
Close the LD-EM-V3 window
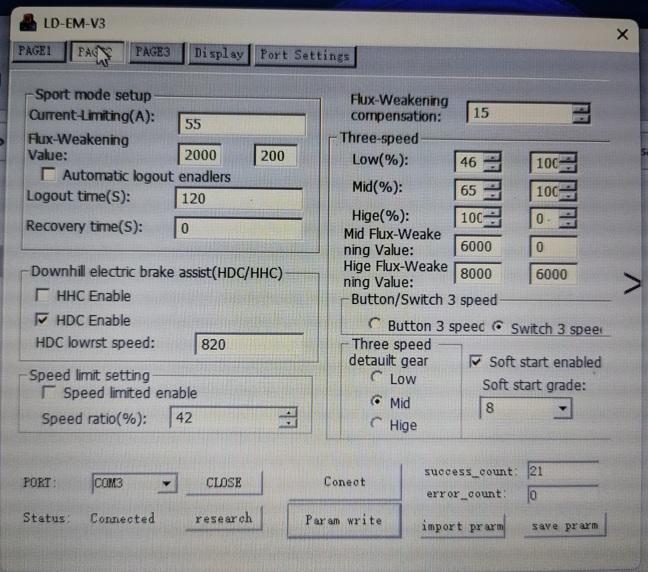tap(622, 35)
